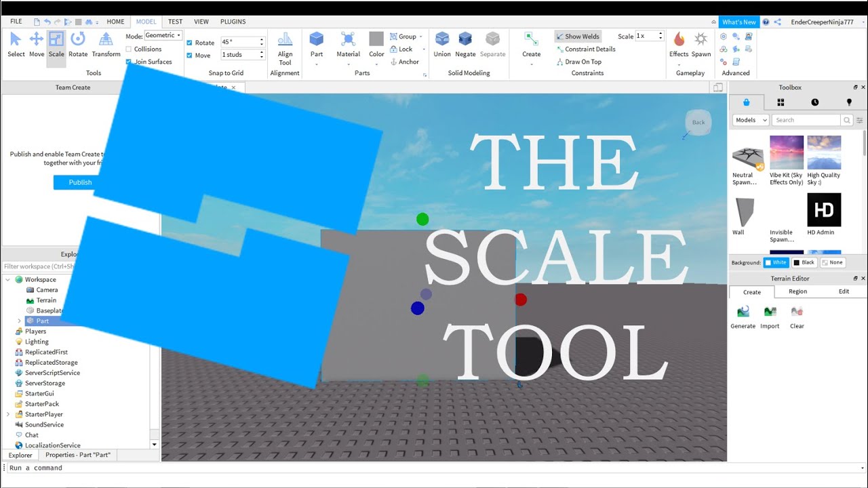Expand the Part tree node
The width and height of the screenshot is (868, 488).
(x=19, y=321)
